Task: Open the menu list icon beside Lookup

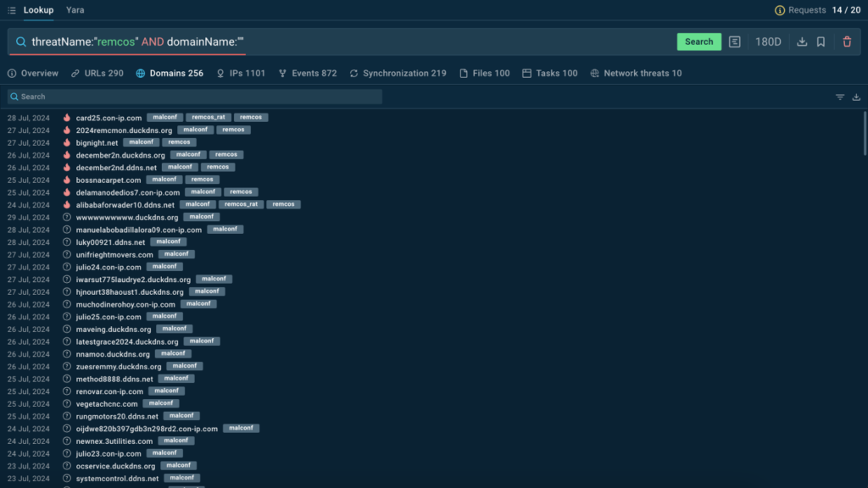Action: (11, 10)
